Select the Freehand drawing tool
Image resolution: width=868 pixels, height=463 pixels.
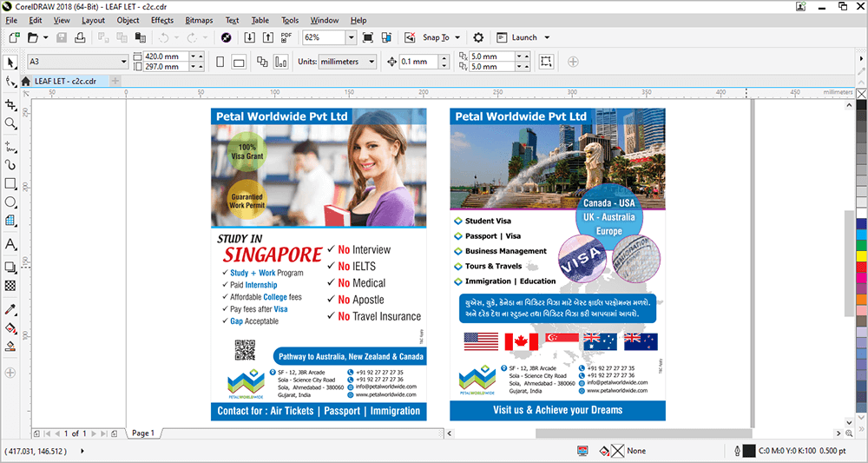tap(10, 147)
